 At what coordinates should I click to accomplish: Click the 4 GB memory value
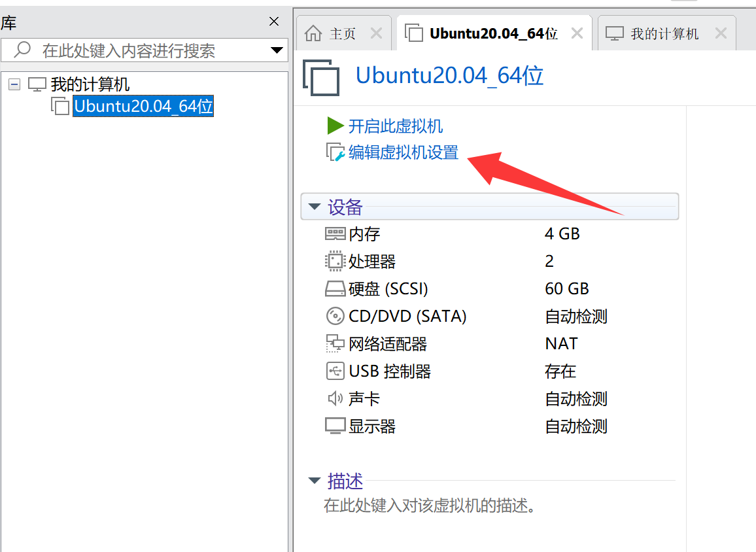point(562,234)
